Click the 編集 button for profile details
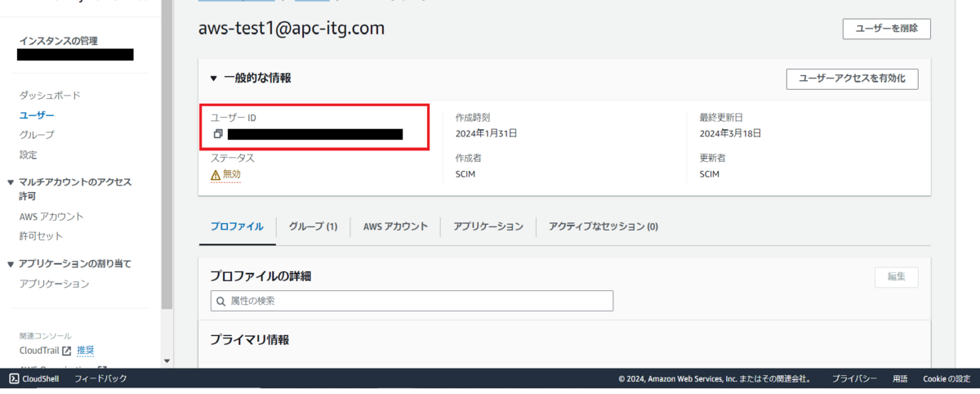 pos(896,277)
